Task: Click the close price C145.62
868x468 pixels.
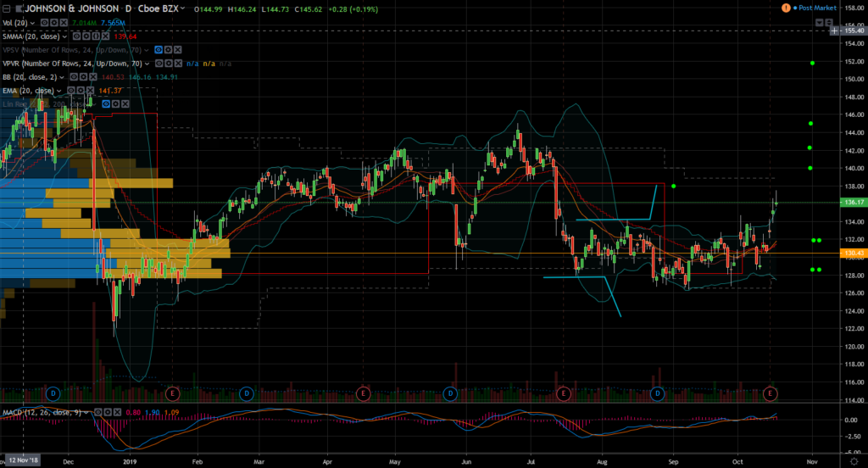Action: [x=309, y=9]
